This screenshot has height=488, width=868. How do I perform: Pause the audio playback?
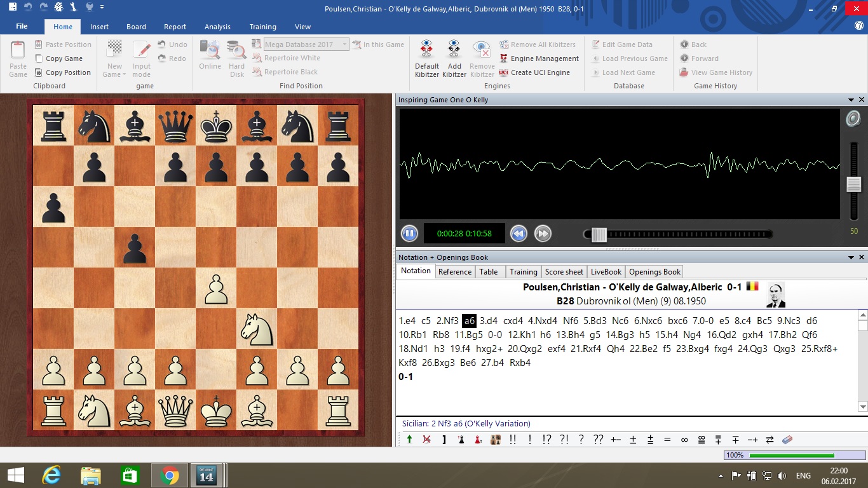point(409,234)
